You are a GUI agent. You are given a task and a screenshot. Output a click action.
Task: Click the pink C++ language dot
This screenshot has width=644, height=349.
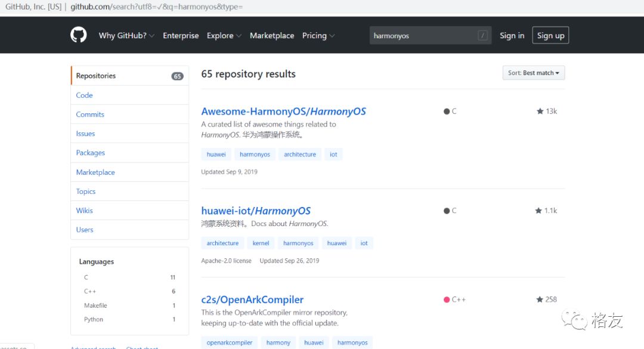point(447,299)
